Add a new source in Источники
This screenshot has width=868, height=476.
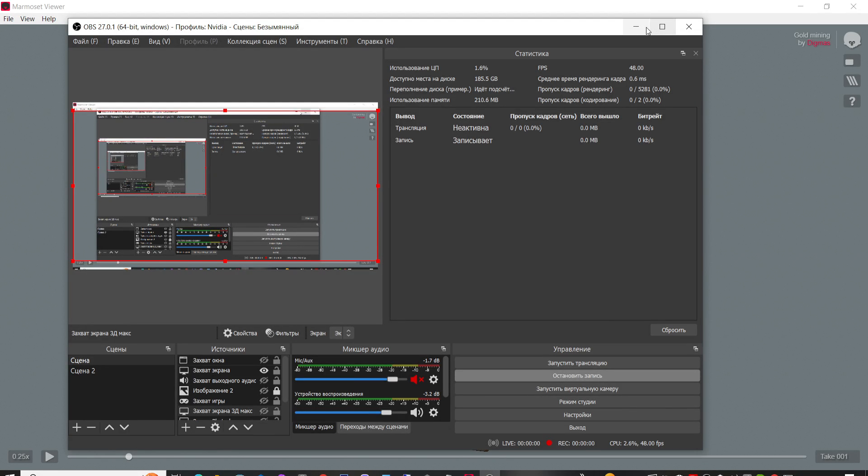tap(186, 427)
